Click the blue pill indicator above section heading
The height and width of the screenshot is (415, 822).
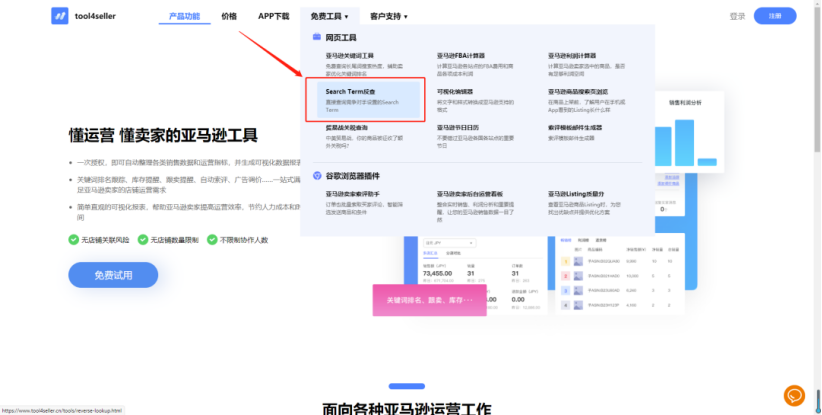click(407, 386)
